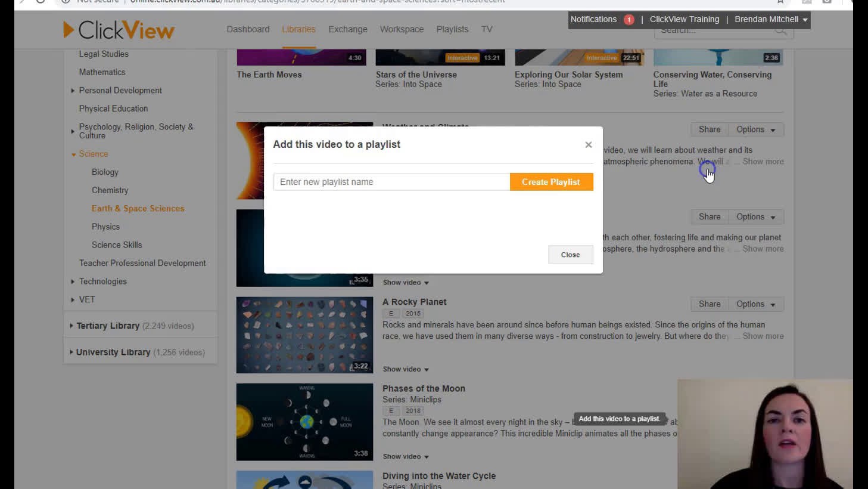Open the Brendan Mitchell account dropdown
The width and height of the screenshot is (868, 489).
click(771, 19)
